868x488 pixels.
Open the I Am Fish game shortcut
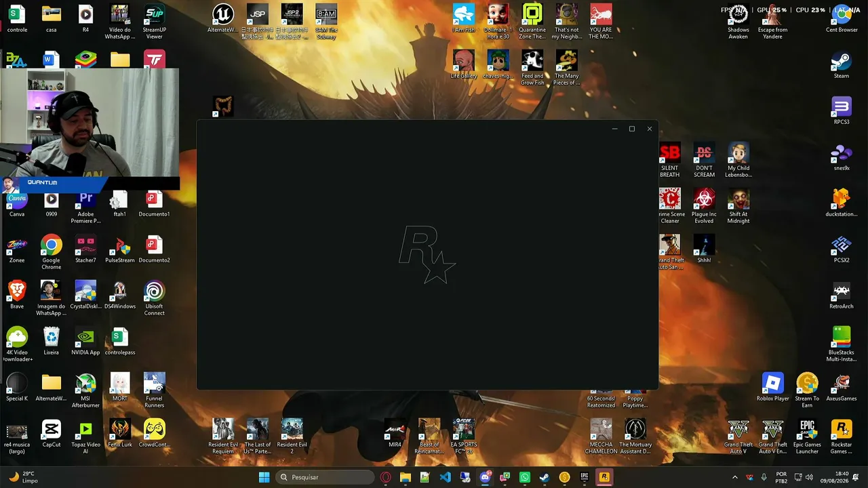(464, 19)
